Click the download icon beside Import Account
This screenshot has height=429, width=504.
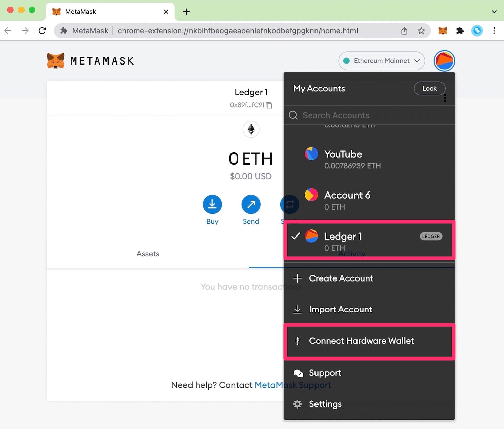click(297, 309)
